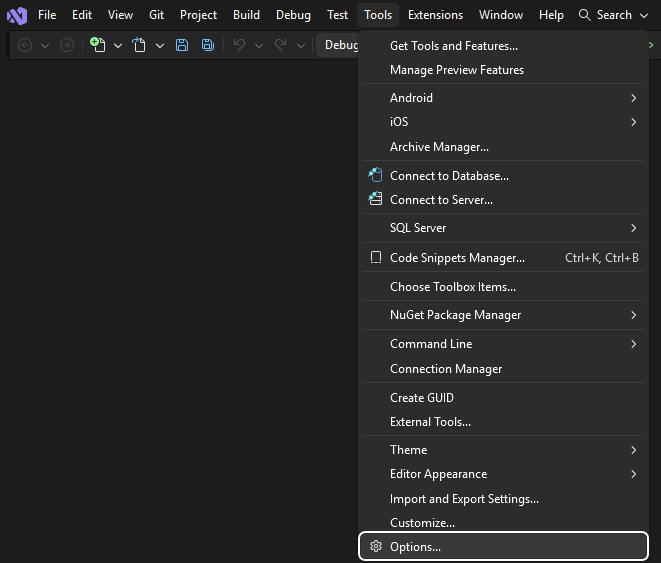Click the Visual Studio logo icon
Image resolution: width=661 pixels, height=563 pixels.
17,16
